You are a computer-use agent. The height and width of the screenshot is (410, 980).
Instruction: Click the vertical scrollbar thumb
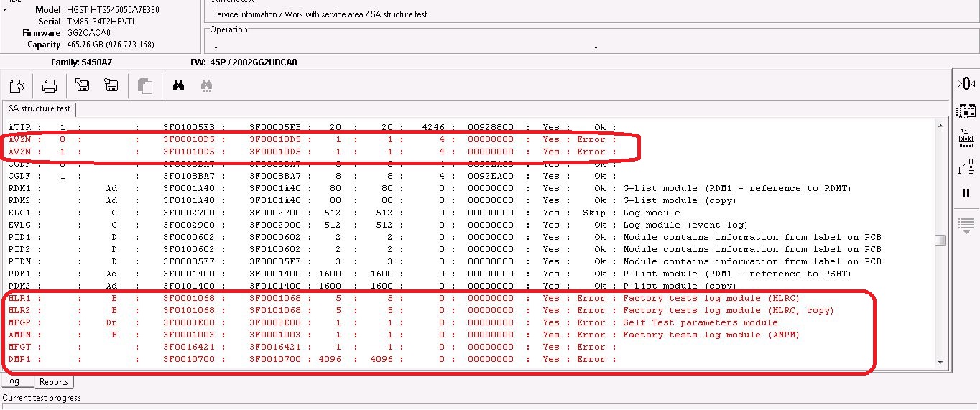[940, 240]
